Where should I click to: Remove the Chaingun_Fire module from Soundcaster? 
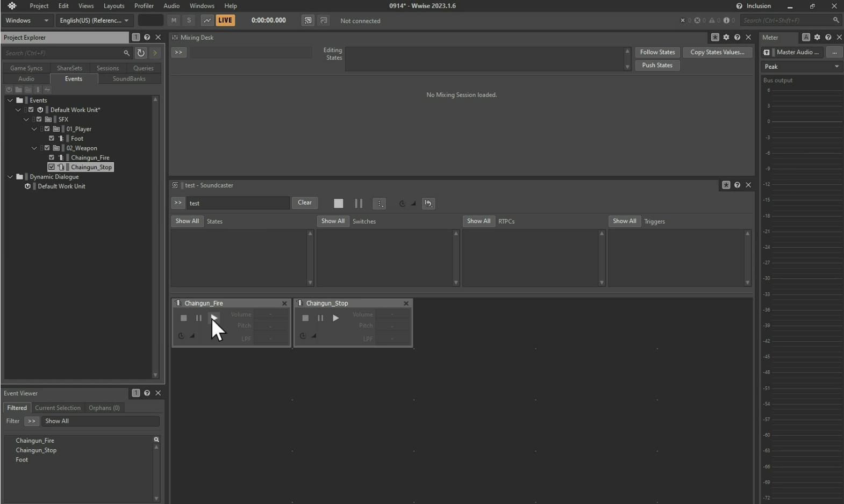284,304
